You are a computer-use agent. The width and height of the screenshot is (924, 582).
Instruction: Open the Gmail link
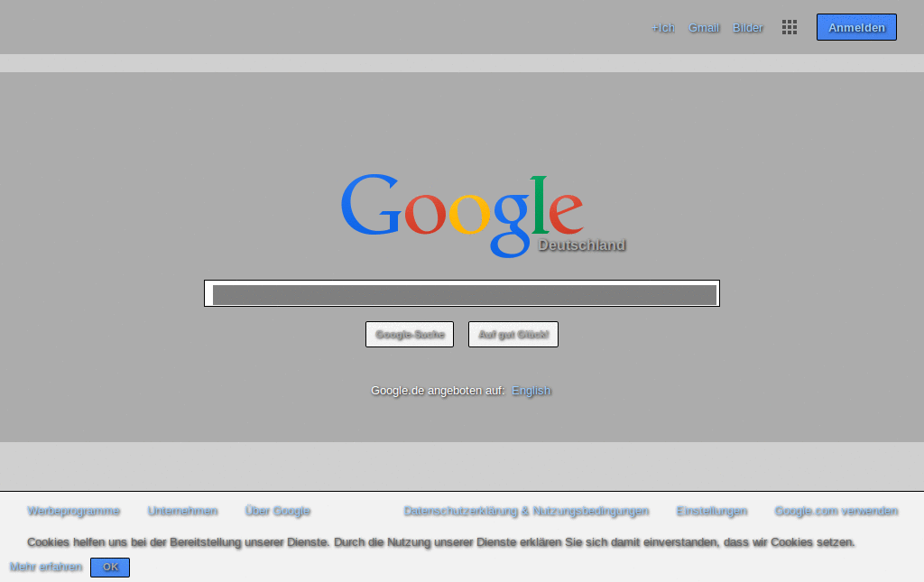click(x=704, y=28)
